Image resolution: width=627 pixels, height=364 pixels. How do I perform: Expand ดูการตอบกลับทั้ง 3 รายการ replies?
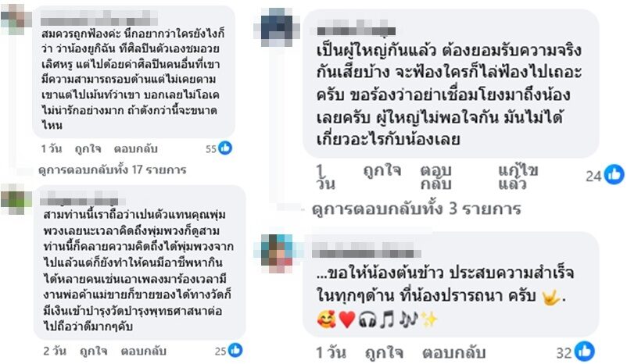[x=416, y=209]
